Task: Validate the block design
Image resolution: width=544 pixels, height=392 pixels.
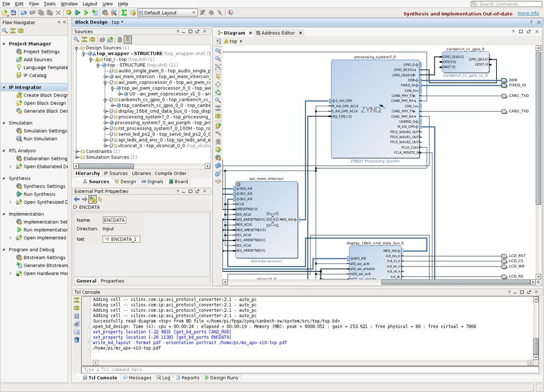Action: pos(218,150)
